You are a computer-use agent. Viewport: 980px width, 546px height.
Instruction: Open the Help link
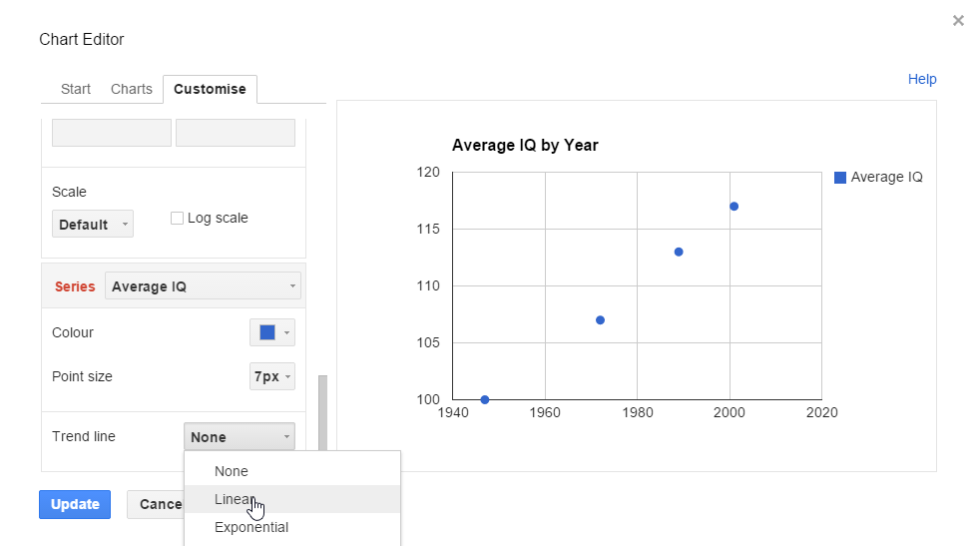922,79
